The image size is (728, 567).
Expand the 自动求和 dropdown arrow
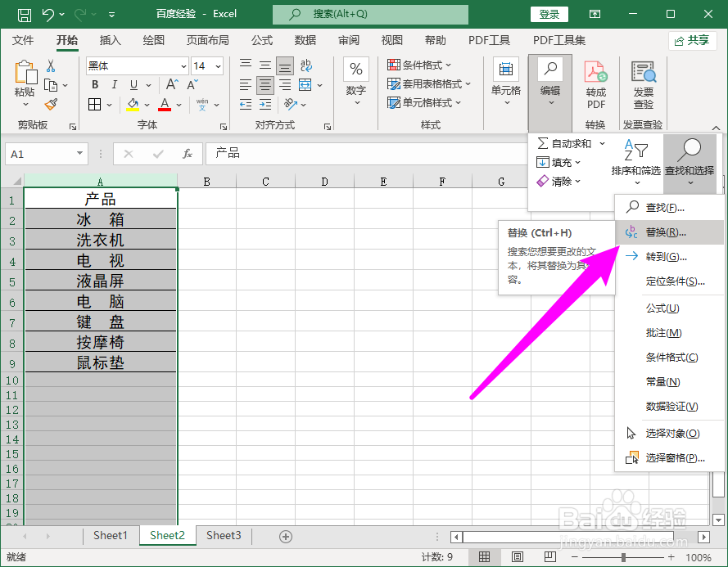pyautogui.click(x=602, y=144)
